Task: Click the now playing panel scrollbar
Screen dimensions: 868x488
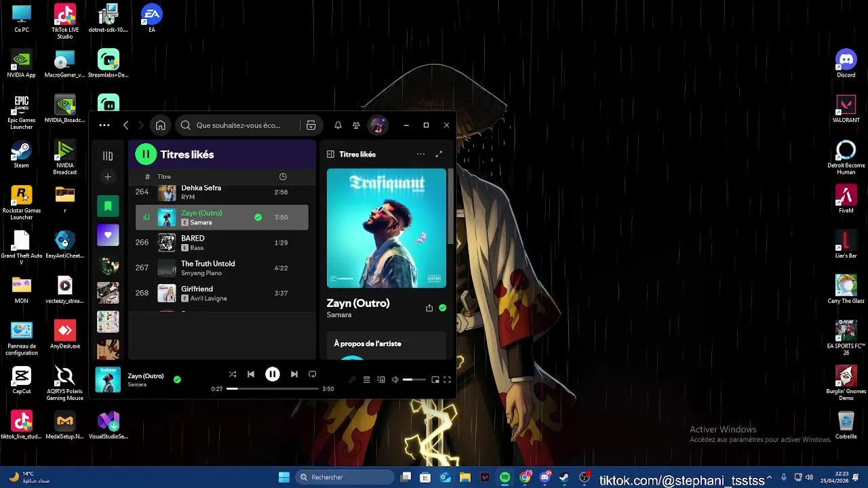Action: (x=451, y=207)
